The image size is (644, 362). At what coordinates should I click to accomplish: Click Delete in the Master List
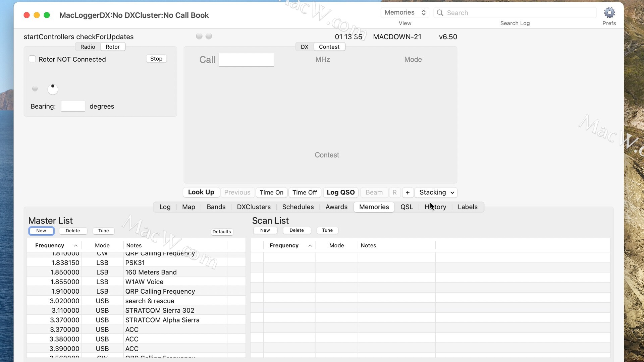[73, 231]
